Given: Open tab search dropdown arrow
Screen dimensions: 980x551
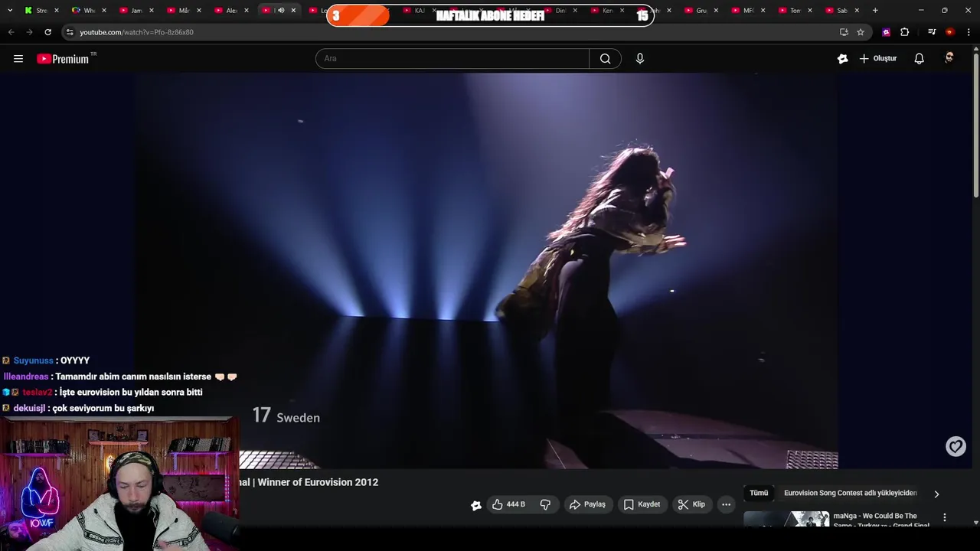Looking at the screenshot, I should (x=10, y=11).
